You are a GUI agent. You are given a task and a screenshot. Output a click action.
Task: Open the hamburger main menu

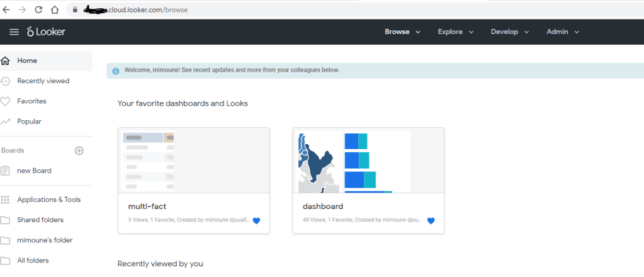tap(14, 32)
